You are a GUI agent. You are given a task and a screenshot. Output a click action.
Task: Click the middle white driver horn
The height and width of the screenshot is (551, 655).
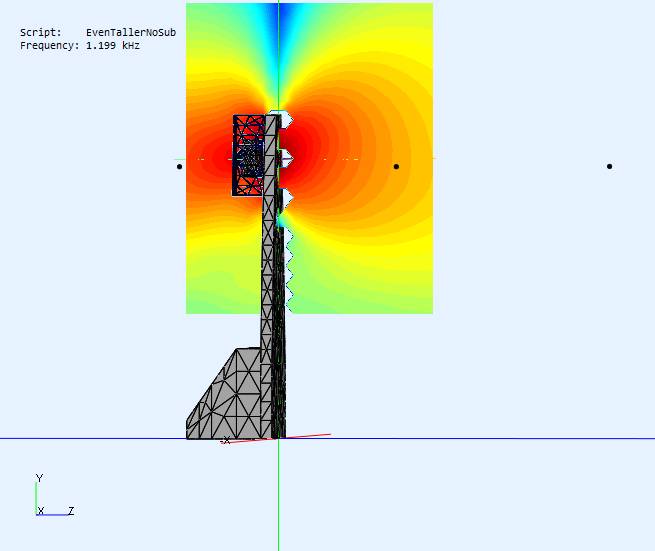click(287, 158)
